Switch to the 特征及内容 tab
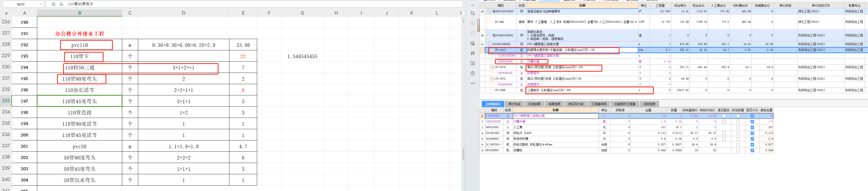This screenshot has width=868, height=191. tap(576, 104)
